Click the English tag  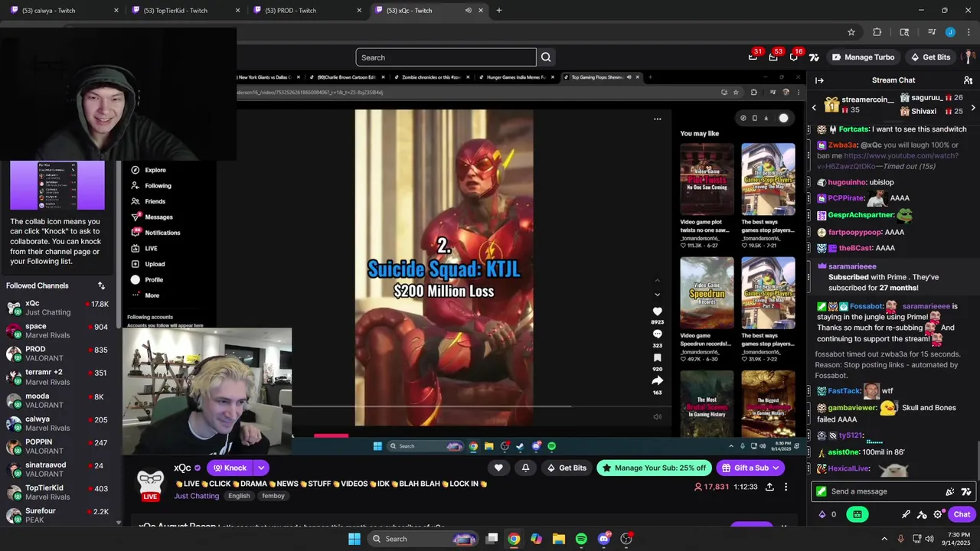point(239,496)
